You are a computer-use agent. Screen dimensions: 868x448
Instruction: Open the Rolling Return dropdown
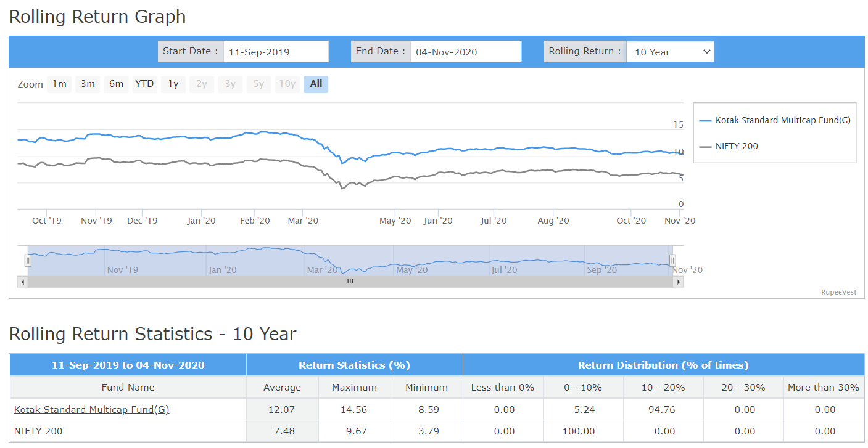pyautogui.click(x=670, y=52)
